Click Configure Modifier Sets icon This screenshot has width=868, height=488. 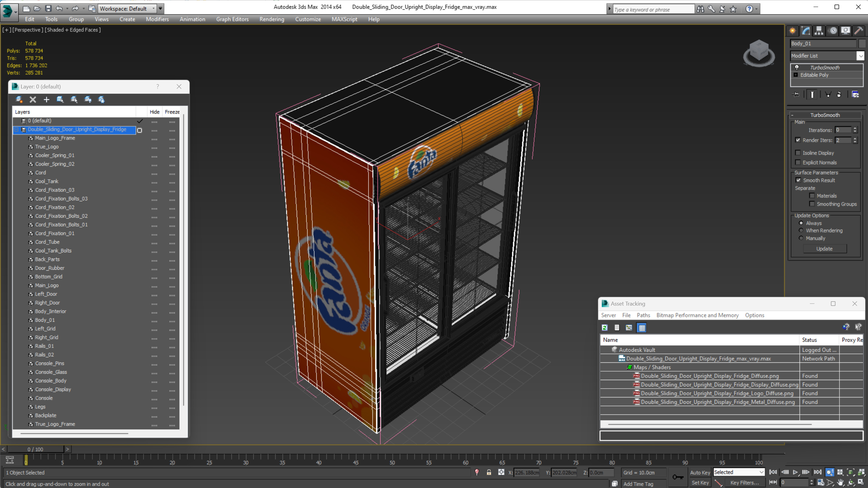click(855, 94)
